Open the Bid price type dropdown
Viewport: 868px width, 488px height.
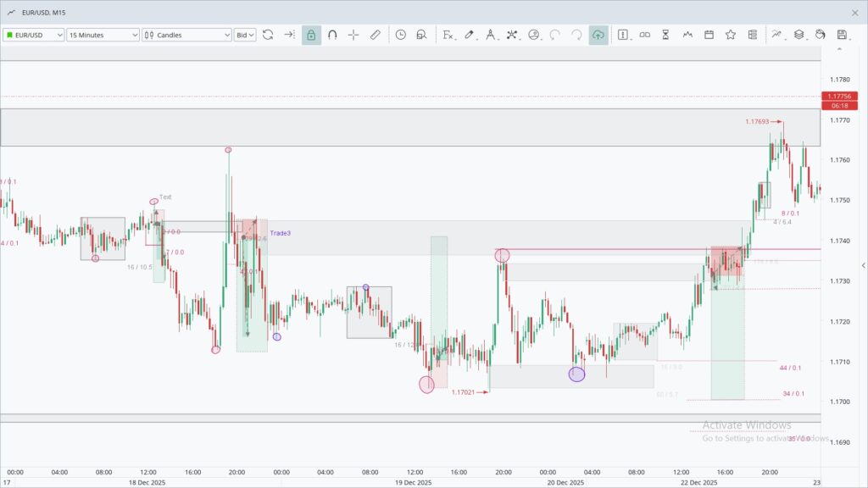pyautogui.click(x=245, y=35)
